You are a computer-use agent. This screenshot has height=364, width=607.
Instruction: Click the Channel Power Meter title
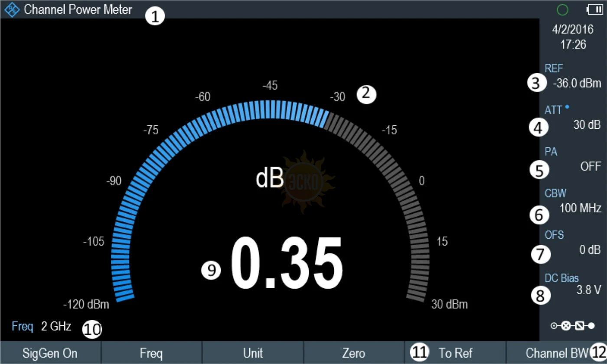tap(78, 10)
